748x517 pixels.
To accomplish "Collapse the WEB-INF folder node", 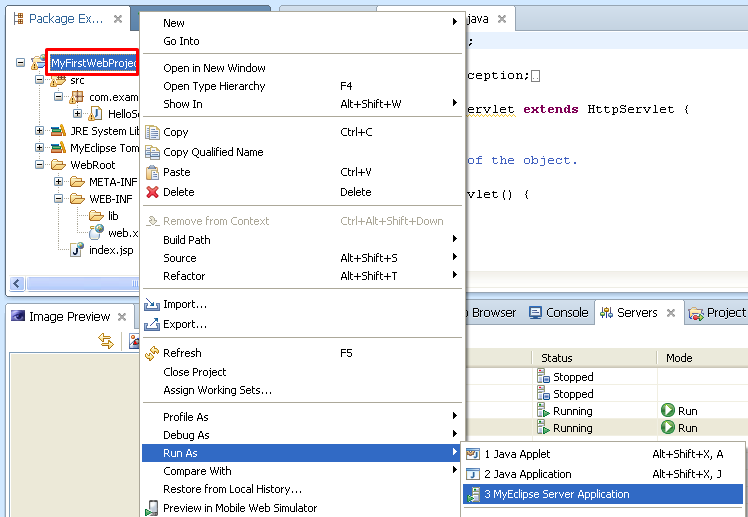I will [x=58, y=199].
